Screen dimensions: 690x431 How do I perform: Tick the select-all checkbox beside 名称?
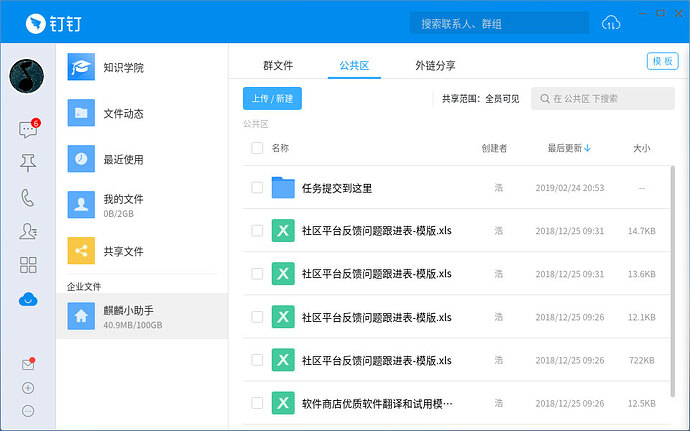(x=257, y=148)
